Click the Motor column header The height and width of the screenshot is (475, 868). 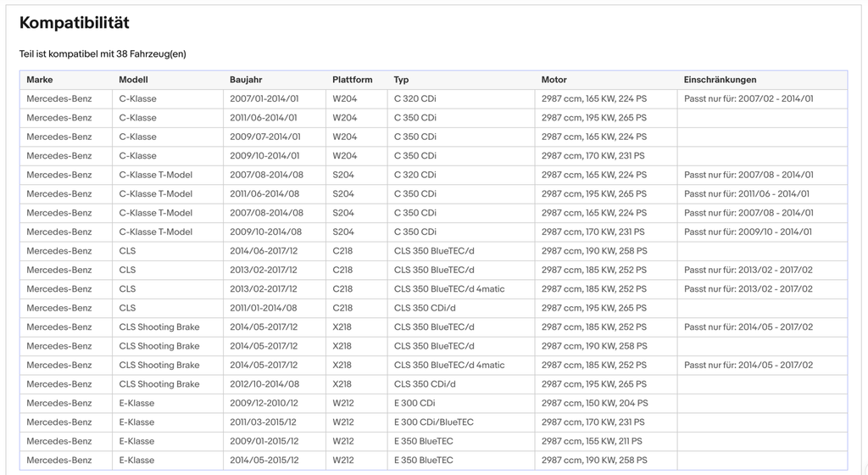tap(554, 80)
